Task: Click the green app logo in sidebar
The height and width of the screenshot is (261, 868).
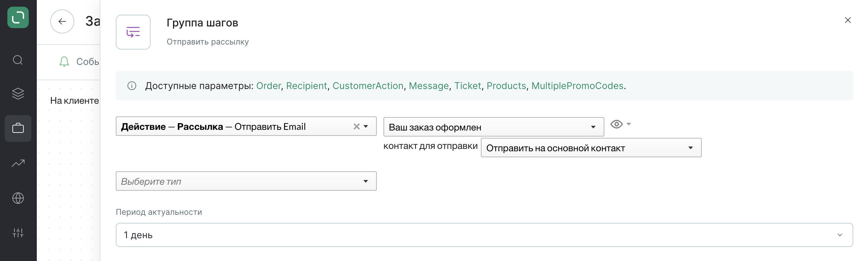Action: 18,17
